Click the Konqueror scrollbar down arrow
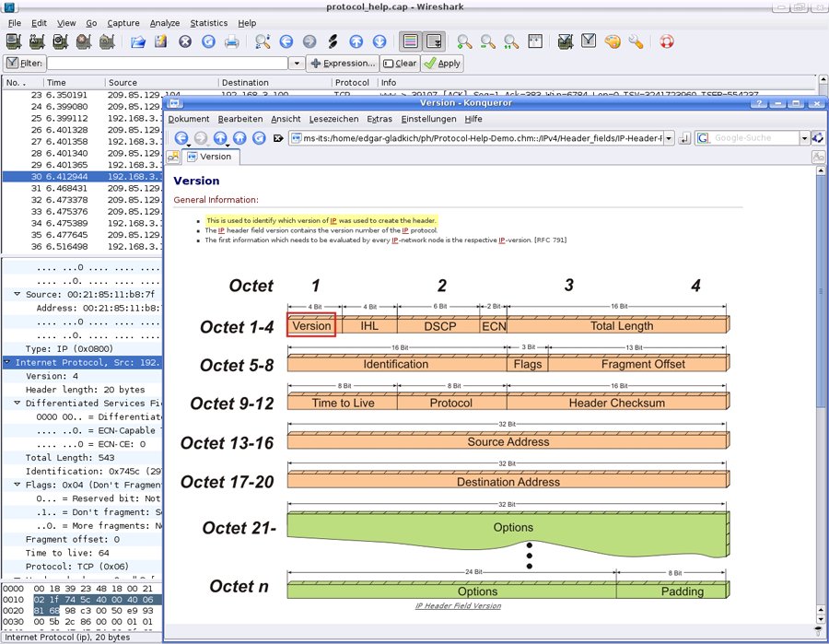Image resolution: width=829 pixels, height=644 pixels. (820, 619)
